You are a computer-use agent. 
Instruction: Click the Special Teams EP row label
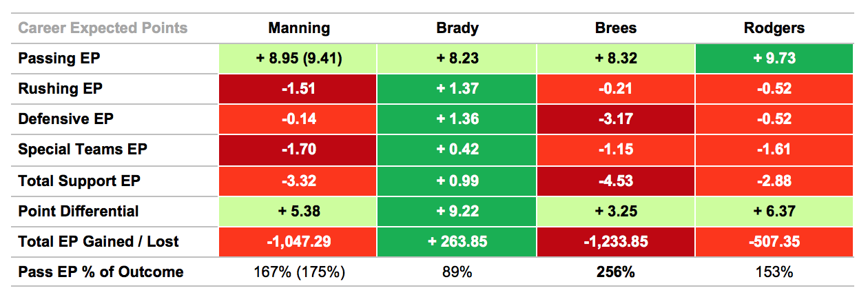click(x=83, y=150)
